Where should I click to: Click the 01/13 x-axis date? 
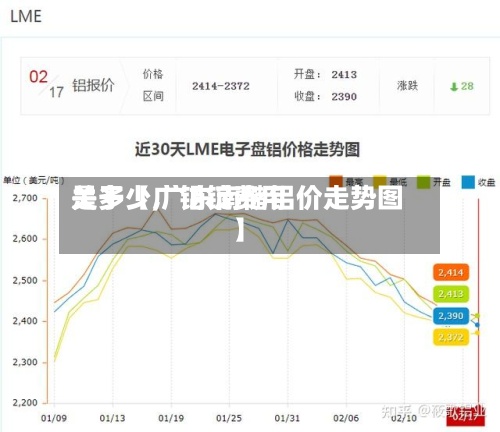tap(112, 418)
